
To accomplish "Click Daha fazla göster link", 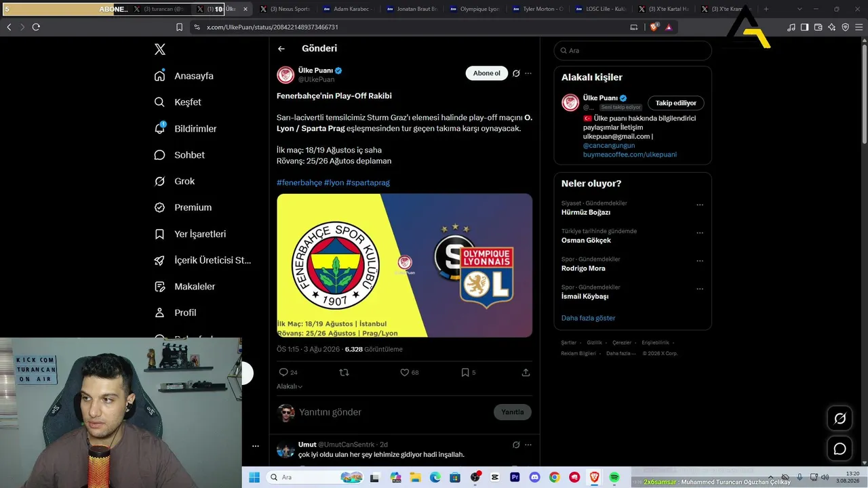I will pos(589,318).
